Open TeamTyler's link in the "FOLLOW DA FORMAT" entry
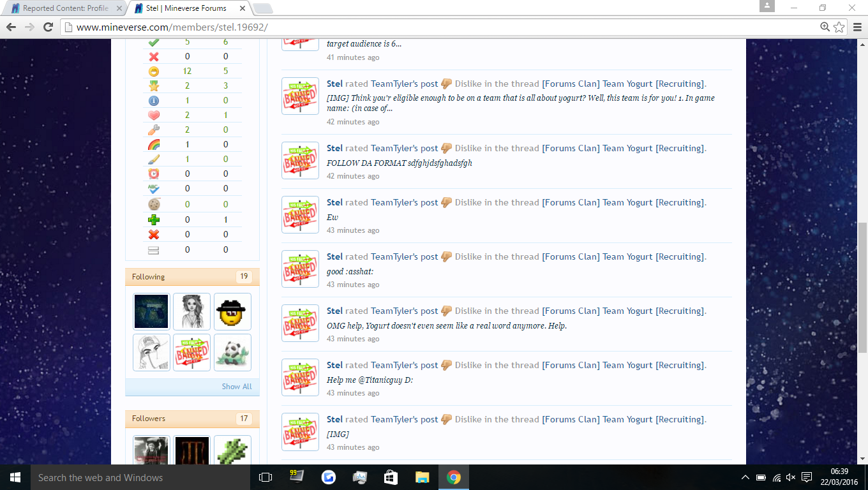 (394, 148)
